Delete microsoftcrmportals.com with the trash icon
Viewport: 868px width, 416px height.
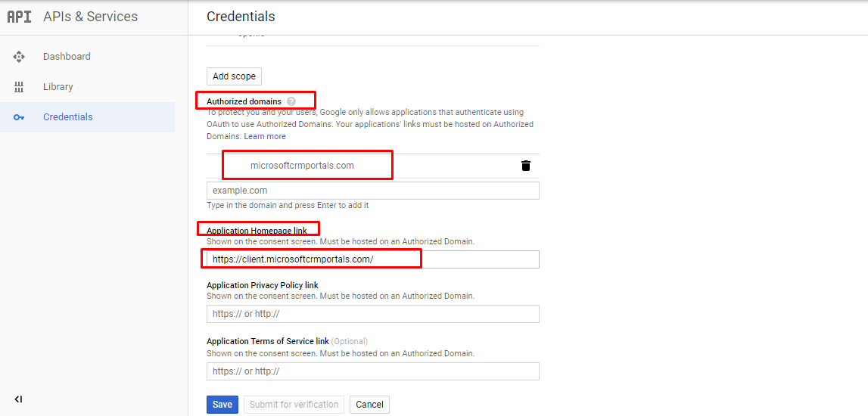click(526, 166)
